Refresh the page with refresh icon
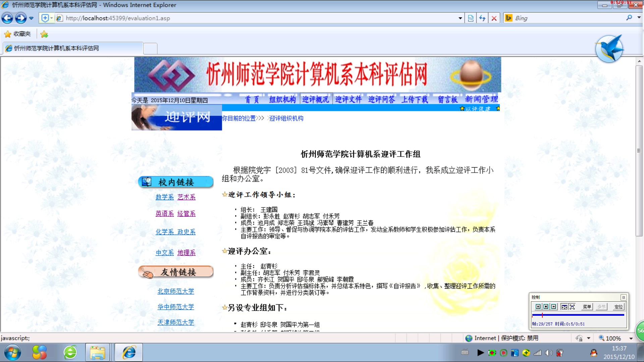This screenshot has height=362, width=644. (x=482, y=18)
